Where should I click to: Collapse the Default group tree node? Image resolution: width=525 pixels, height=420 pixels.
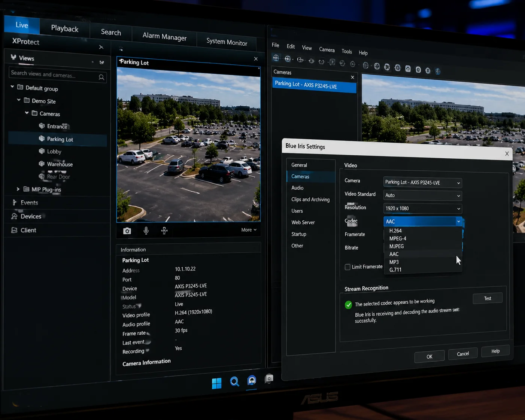pyautogui.click(x=12, y=86)
